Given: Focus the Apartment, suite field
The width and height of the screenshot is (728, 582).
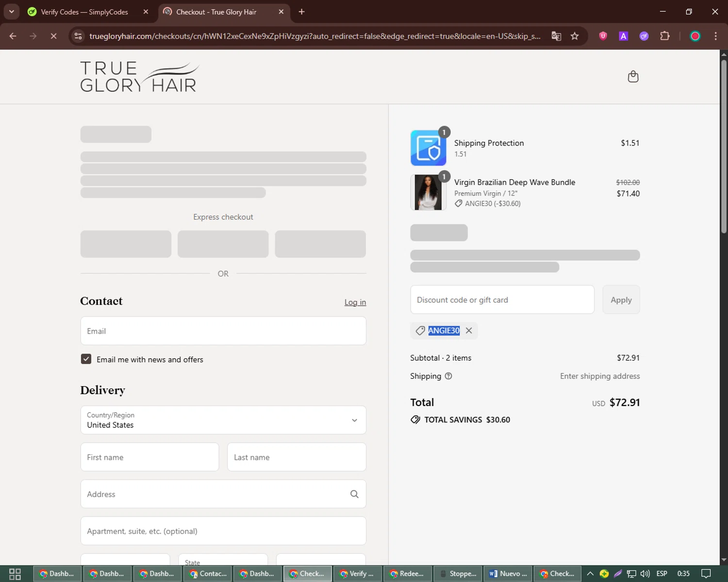Looking at the screenshot, I should click(x=223, y=531).
